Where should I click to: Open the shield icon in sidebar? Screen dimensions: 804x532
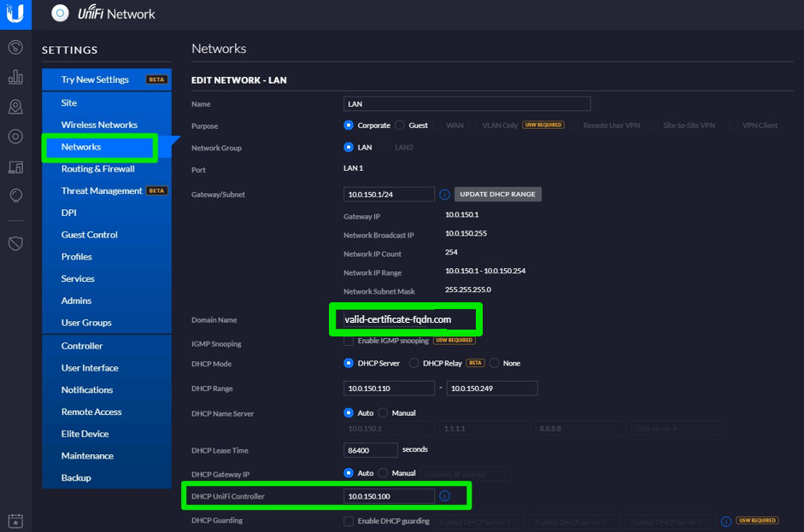pyautogui.click(x=15, y=244)
